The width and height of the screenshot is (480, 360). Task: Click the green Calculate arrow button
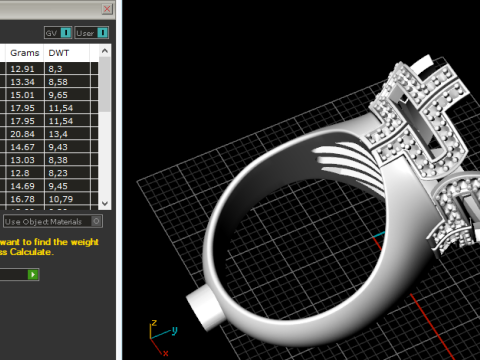[x=33, y=275]
